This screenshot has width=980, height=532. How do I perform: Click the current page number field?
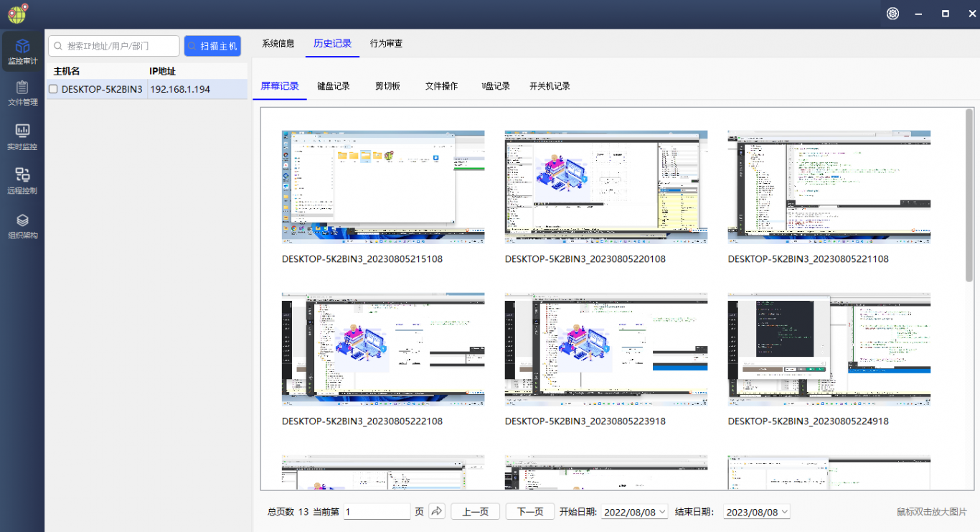click(x=377, y=512)
